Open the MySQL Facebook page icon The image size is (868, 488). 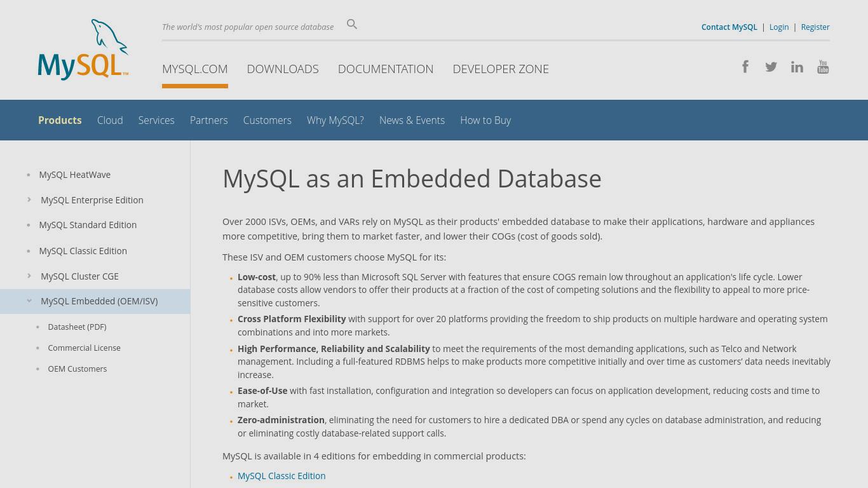pos(745,67)
